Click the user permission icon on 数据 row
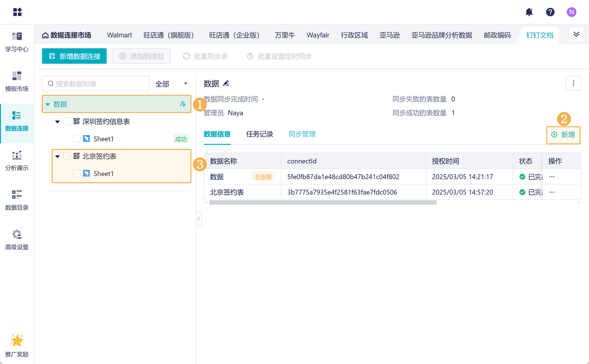This screenshot has width=589, height=364. (183, 104)
